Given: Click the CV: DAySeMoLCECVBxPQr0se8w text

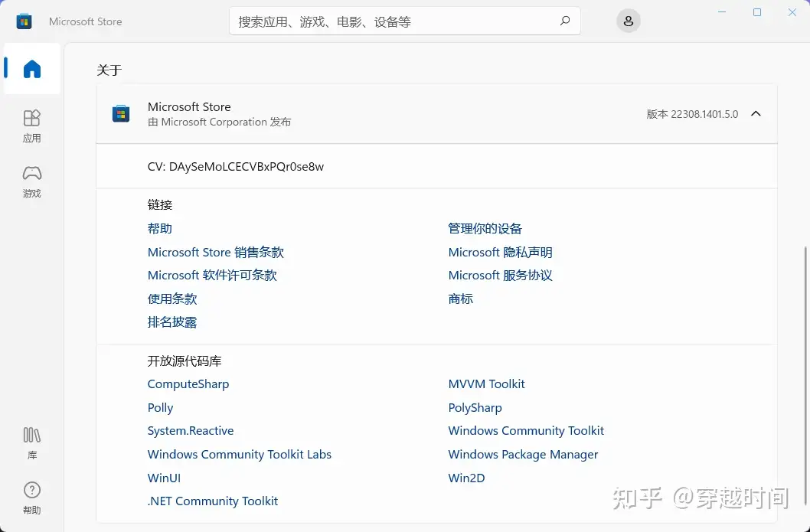Looking at the screenshot, I should tap(236, 167).
